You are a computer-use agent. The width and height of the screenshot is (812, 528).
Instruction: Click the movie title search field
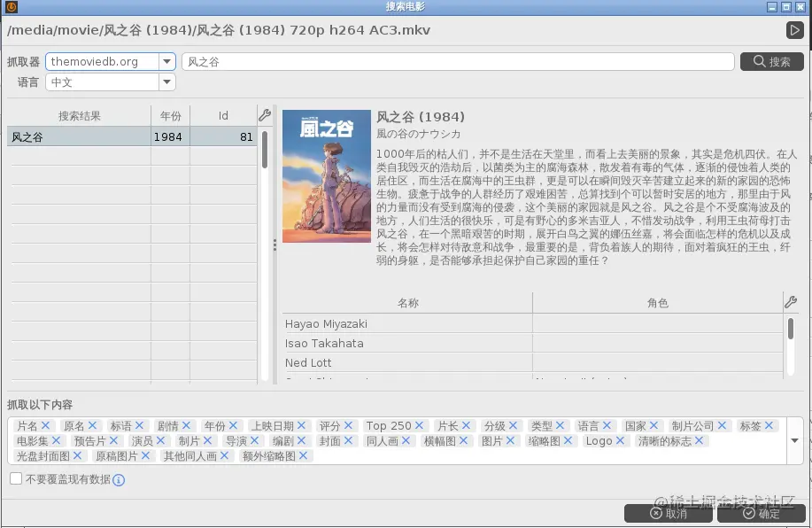point(458,62)
